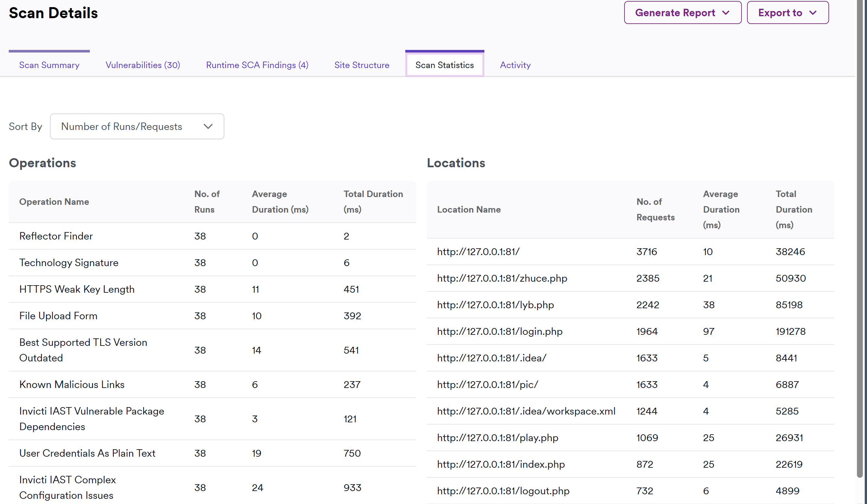Open the Activity tab
The width and height of the screenshot is (867, 504).
(x=515, y=65)
